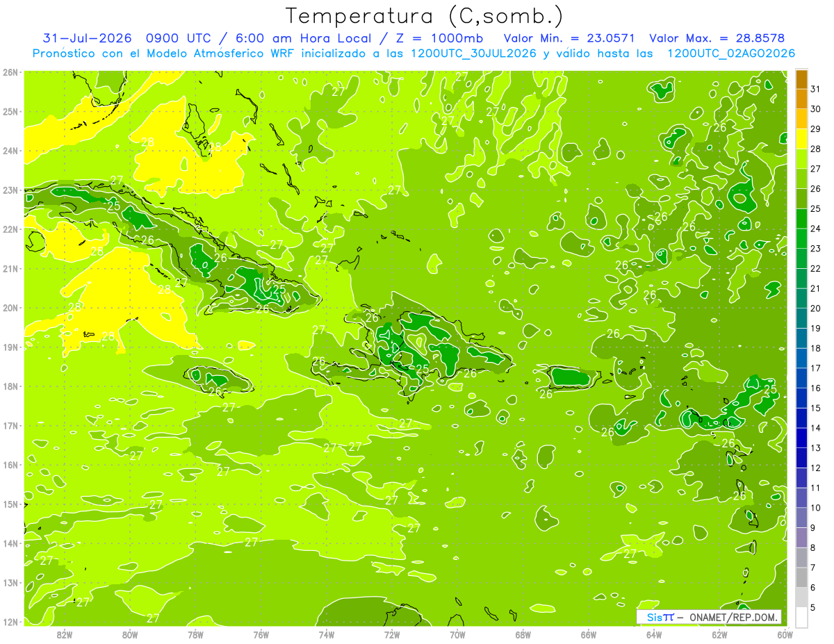Screen dimensions: 834x644
Task: Click the legend label '22'
Action: click(x=816, y=268)
